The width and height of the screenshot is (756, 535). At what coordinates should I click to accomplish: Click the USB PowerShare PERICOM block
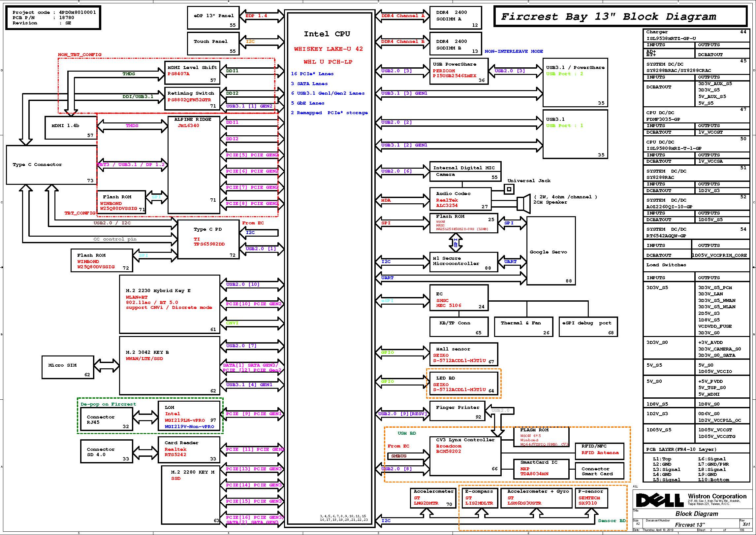[x=459, y=71]
